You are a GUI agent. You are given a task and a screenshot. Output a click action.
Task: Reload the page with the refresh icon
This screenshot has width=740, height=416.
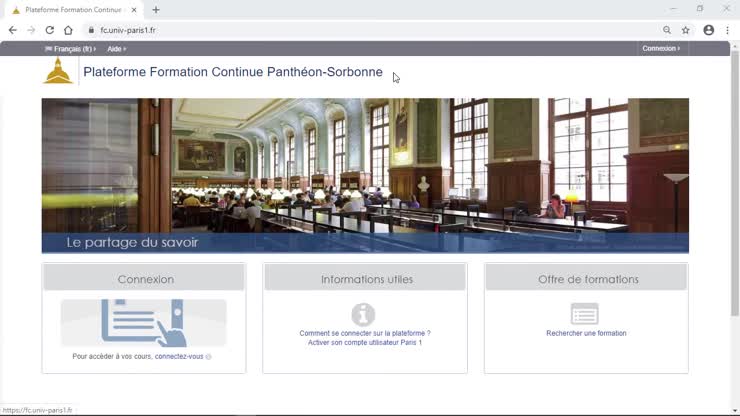(50, 30)
